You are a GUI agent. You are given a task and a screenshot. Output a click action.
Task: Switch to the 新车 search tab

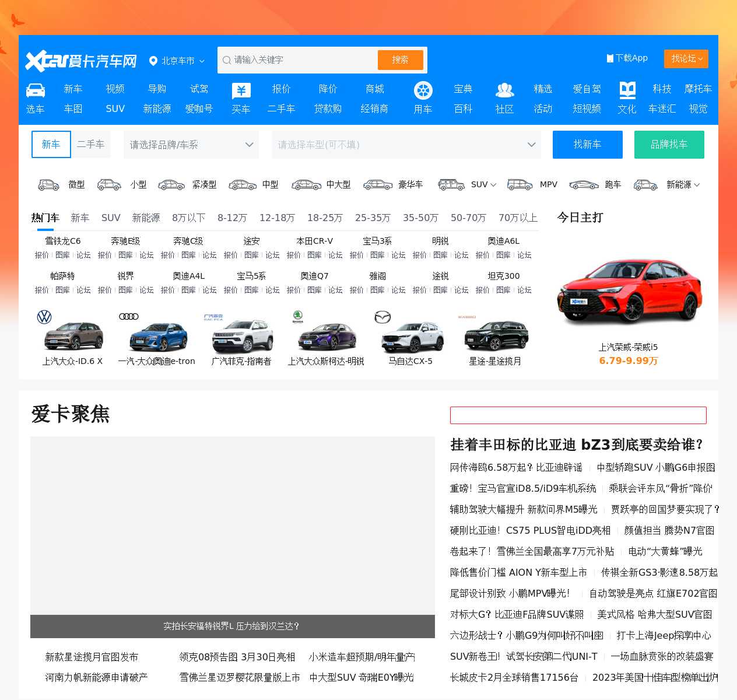51,144
